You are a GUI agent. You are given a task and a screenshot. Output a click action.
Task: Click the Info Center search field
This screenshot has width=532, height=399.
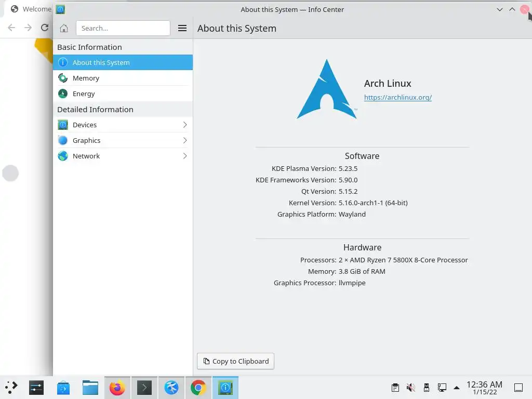[123, 28]
